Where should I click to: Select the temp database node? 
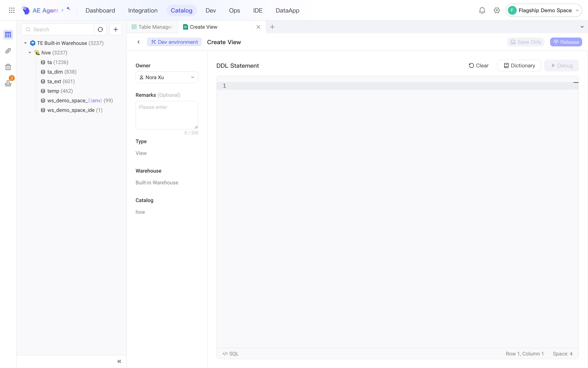coord(57,91)
